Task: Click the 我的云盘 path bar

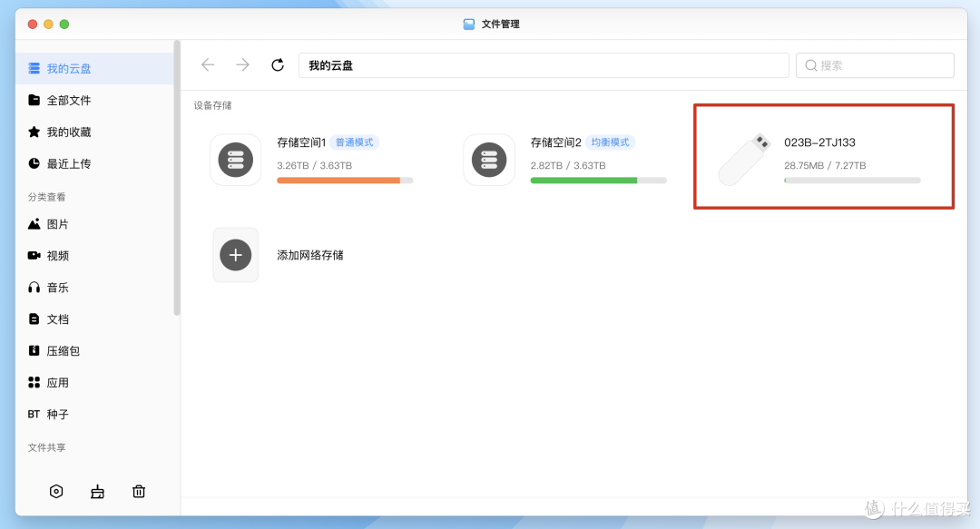Action: (x=544, y=65)
